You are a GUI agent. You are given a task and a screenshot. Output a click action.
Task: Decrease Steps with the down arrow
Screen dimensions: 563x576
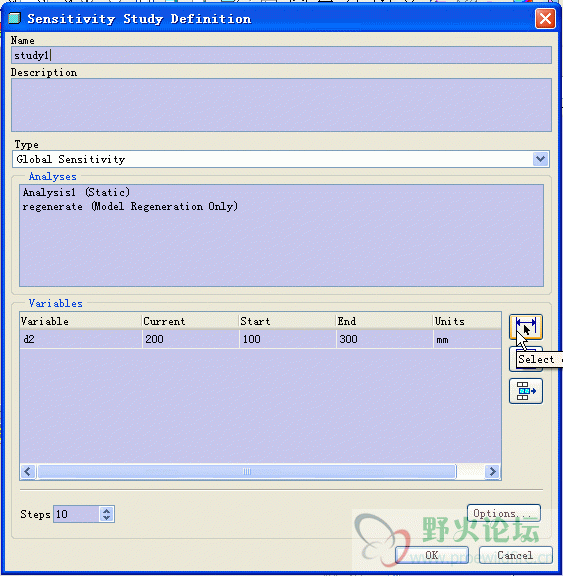click(107, 518)
